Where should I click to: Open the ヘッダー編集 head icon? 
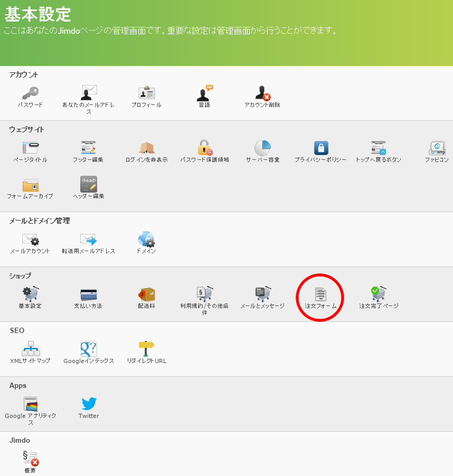[89, 184]
